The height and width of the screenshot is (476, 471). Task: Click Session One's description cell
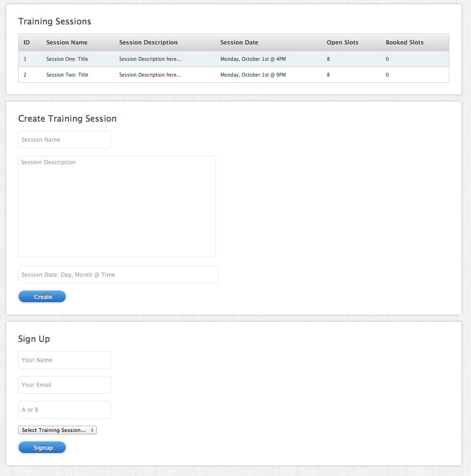coord(150,59)
